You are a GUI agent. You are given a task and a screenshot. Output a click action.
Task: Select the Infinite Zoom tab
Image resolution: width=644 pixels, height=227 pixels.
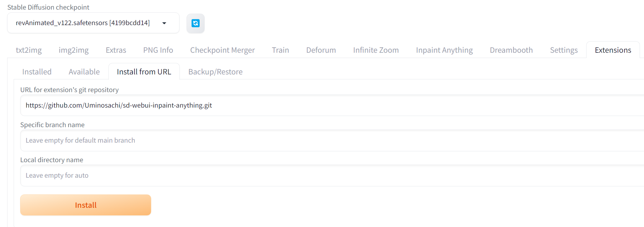[376, 50]
